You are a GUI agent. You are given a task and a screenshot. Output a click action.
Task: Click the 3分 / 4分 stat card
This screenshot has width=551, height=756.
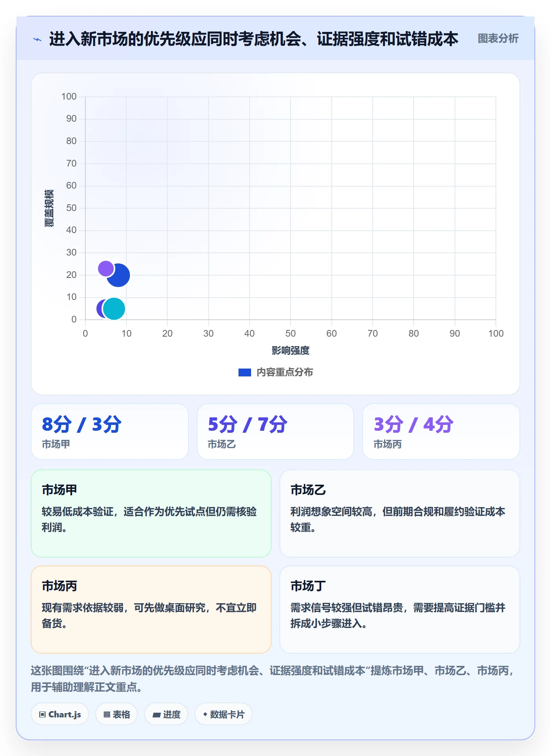coord(441,432)
